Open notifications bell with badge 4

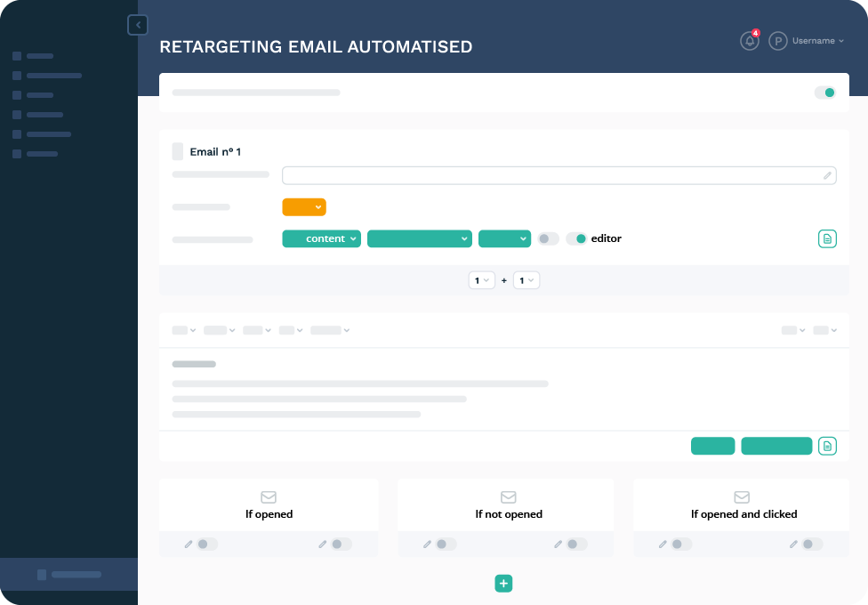point(750,41)
